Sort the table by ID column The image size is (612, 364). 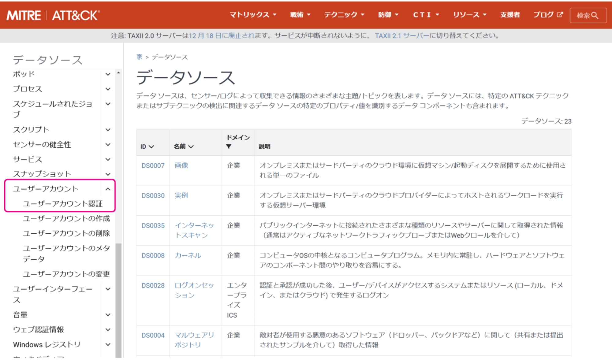147,147
